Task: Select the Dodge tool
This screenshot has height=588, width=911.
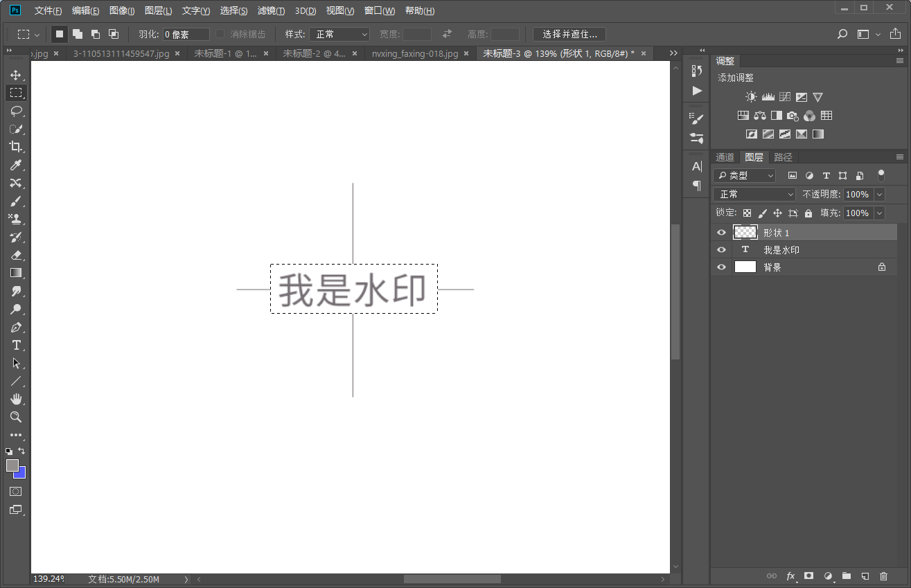Action: (15, 309)
